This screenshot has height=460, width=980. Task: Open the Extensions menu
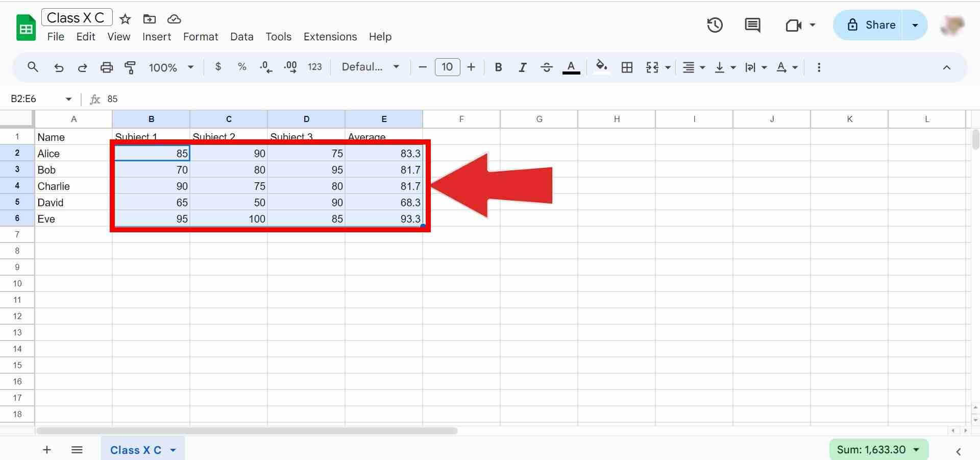coord(330,36)
